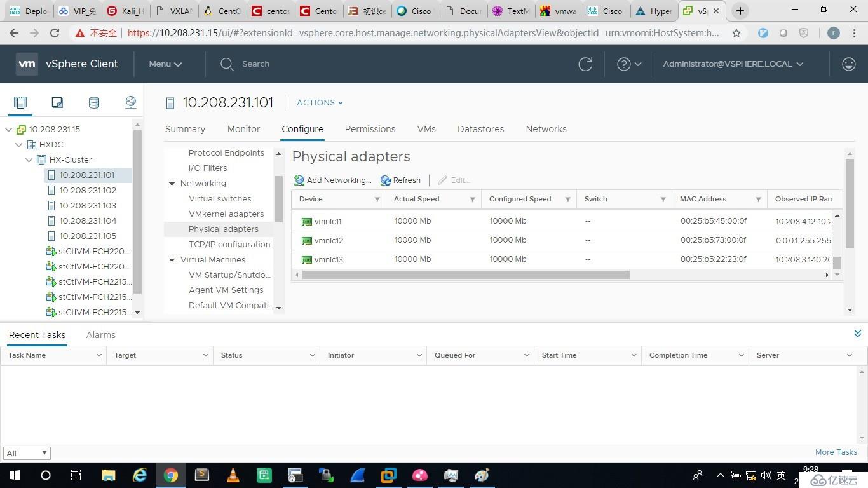The image size is (868, 488).
Task: Open File Explorer from taskbar
Action: tap(109, 475)
